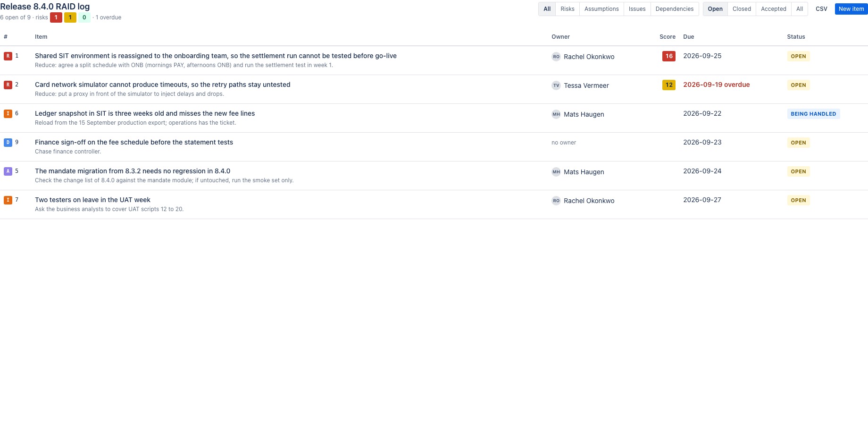868x425 pixels.
Task: Click the Due column header
Action: (x=689, y=37)
